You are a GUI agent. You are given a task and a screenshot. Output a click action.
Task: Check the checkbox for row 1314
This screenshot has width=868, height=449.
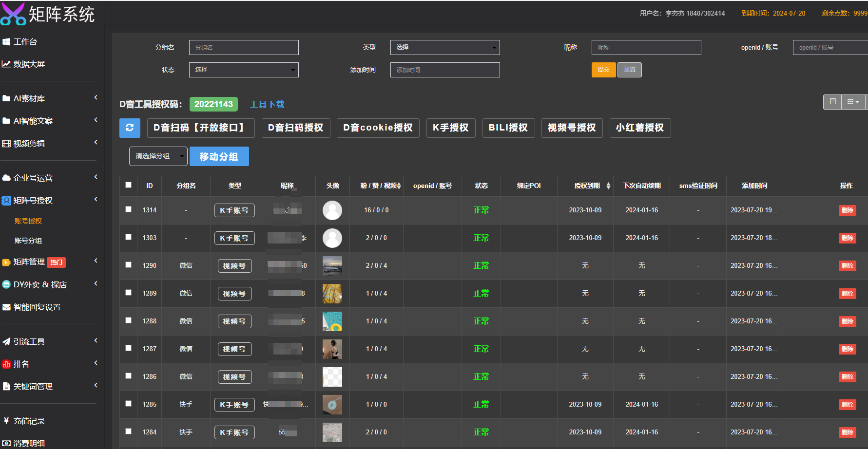pos(129,209)
